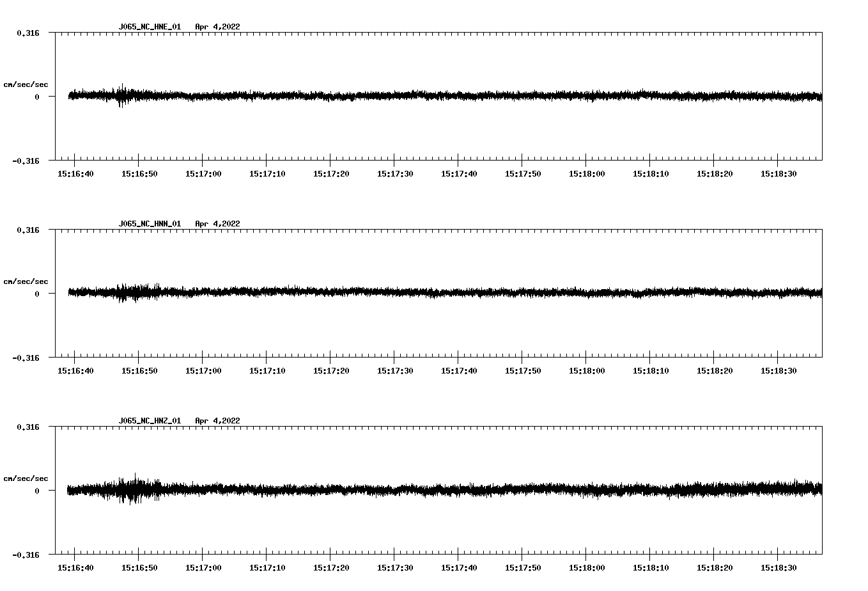
Task: Click the -0.316 lower limit on HNE plot
Action: point(26,161)
